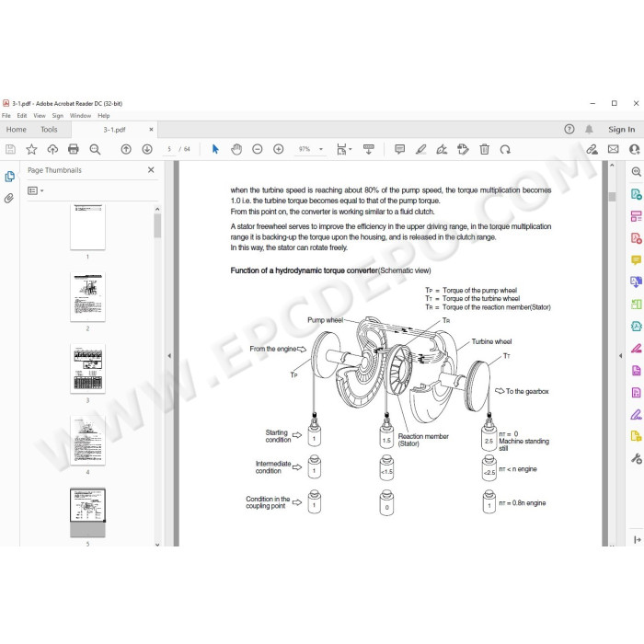
Task: Click the scrolling mode toolbar icon
Action: click(x=368, y=149)
